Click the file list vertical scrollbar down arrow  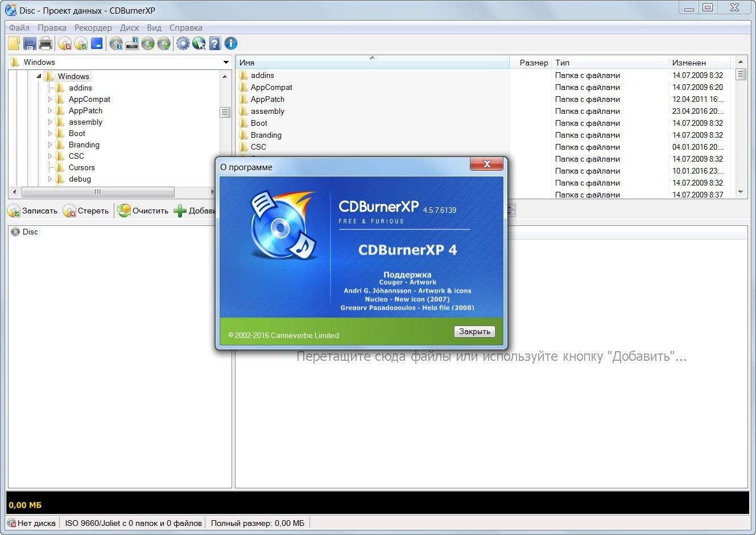(x=741, y=192)
